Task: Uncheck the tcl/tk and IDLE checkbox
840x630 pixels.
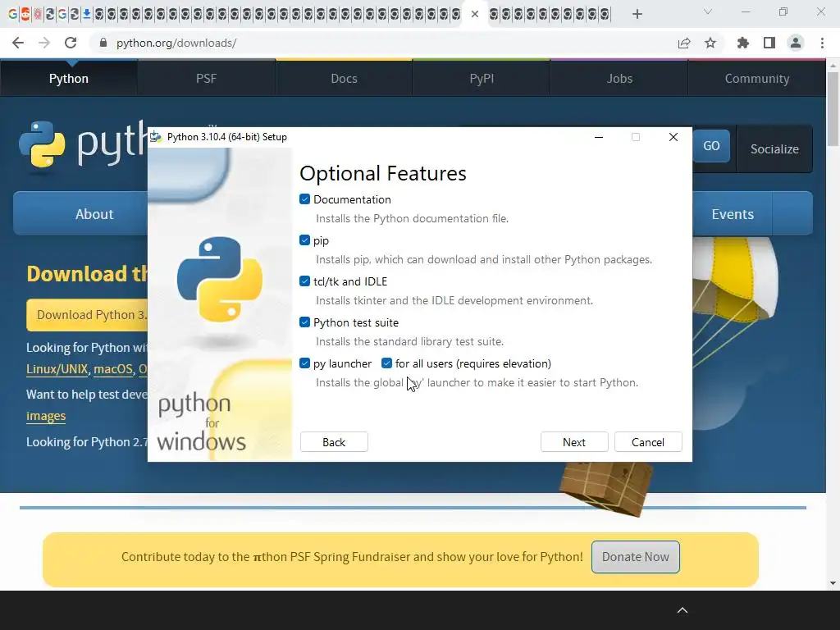Action: coord(305,281)
